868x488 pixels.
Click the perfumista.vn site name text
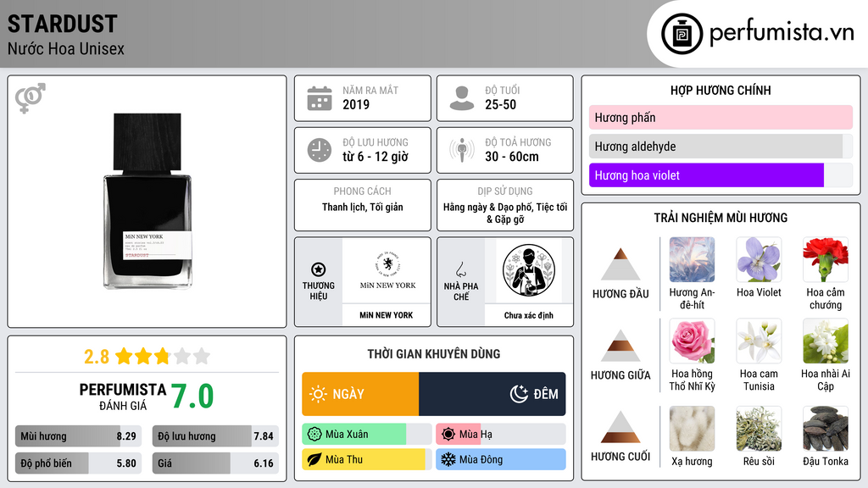[x=782, y=33]
